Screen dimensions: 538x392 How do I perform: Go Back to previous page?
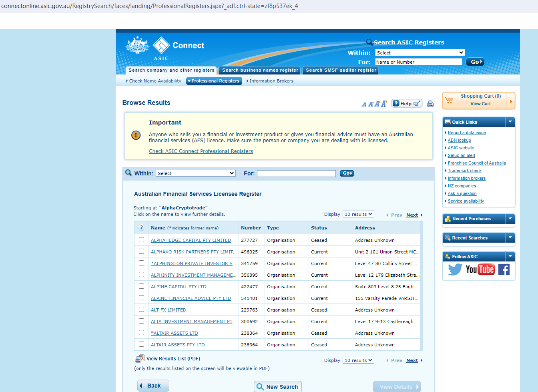[x=153, y=386]
